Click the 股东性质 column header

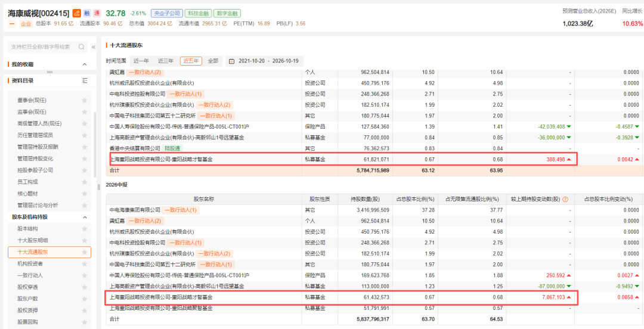point(320,199)
